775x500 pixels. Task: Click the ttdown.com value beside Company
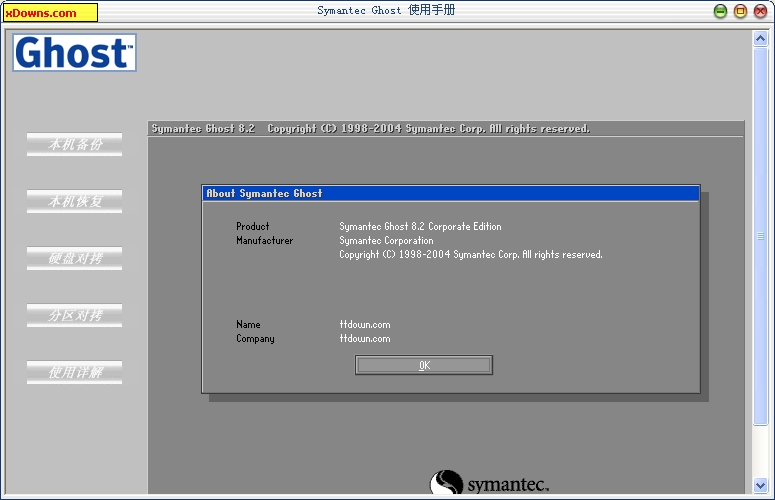[x=365, y=338]
